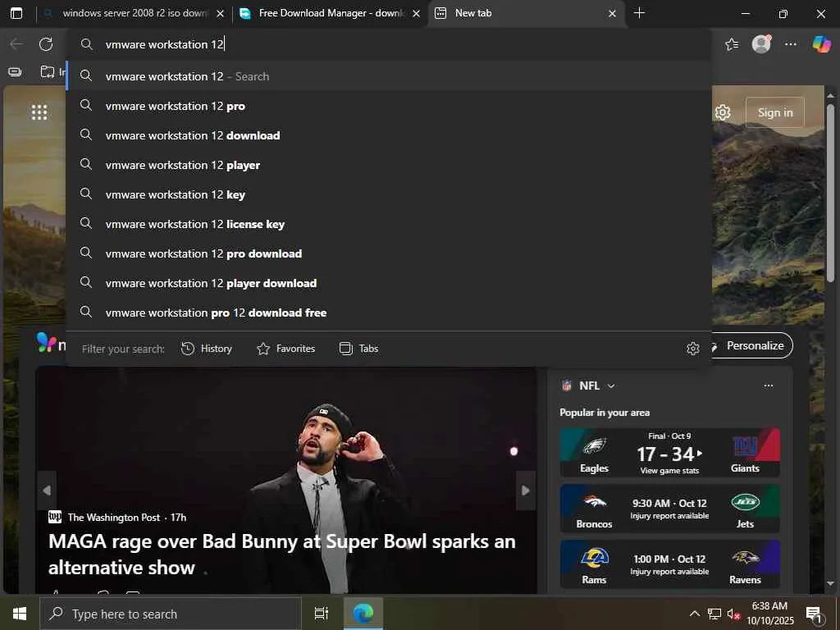840x630 pixels.
Task: Open the tab actions menu icon
Action: (x=16, y=13)
